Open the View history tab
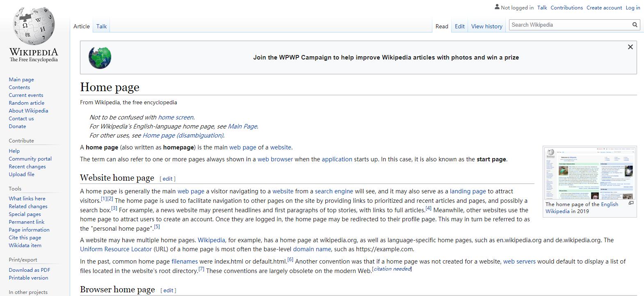The image size is (644, 296). 486,26
